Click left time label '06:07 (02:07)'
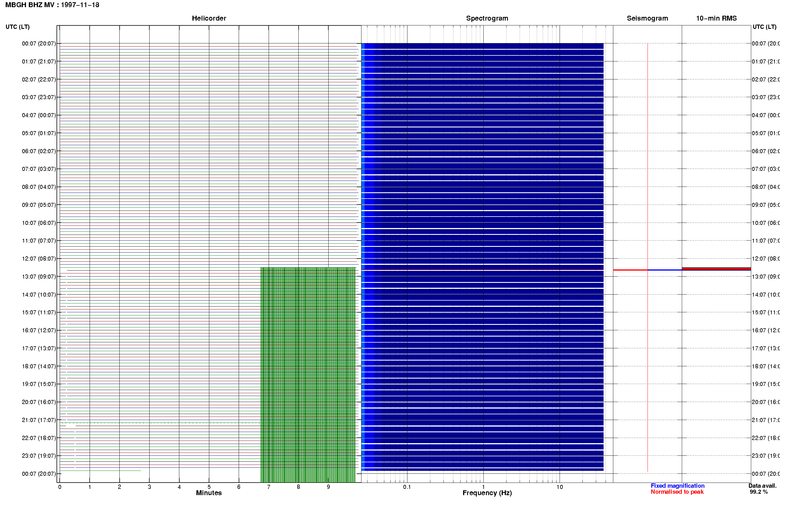812x508 pixels. pos(39,151)
